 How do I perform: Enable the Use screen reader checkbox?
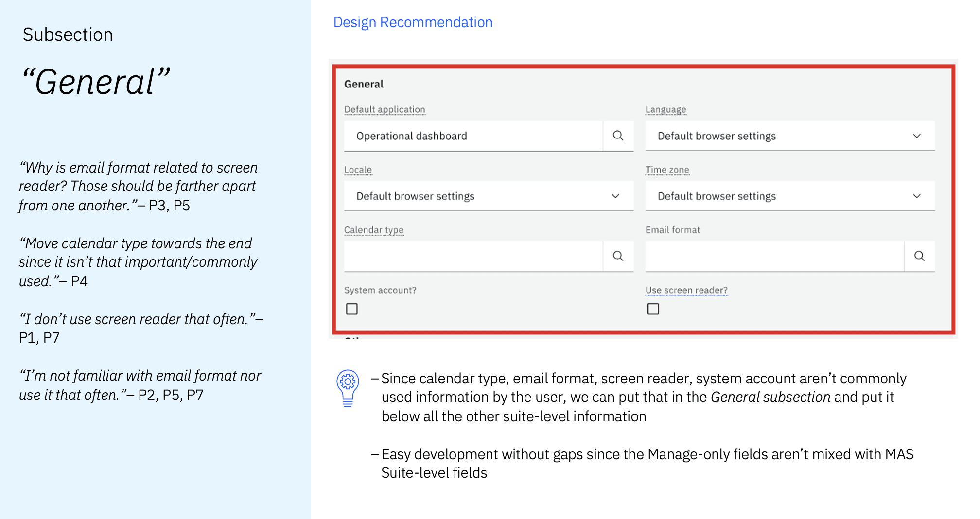[653, 309]
